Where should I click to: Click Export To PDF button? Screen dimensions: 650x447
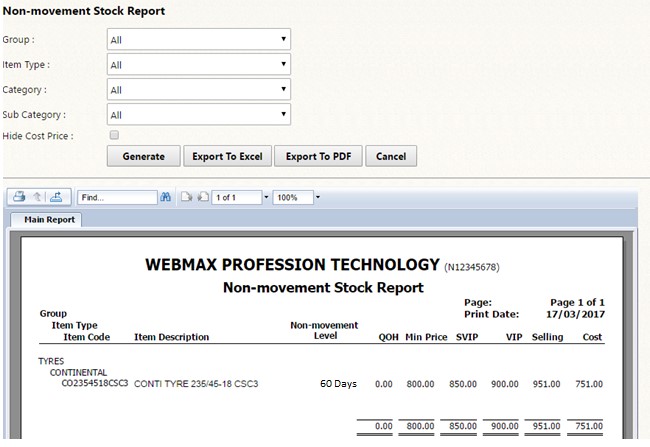coord(318,156)
